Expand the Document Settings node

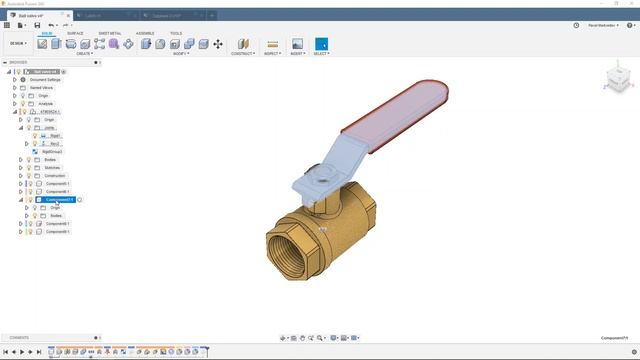(15, 80)
